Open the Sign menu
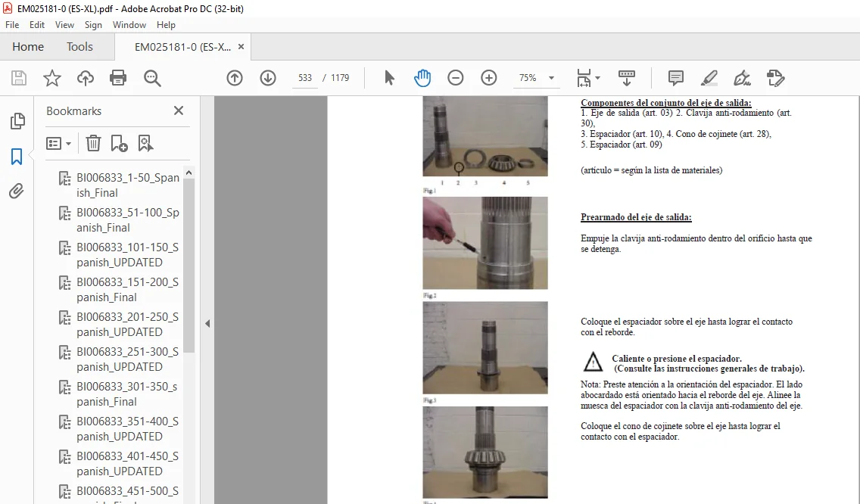Image resolution: width=860 pixels, height=504 pixels. 93,25
